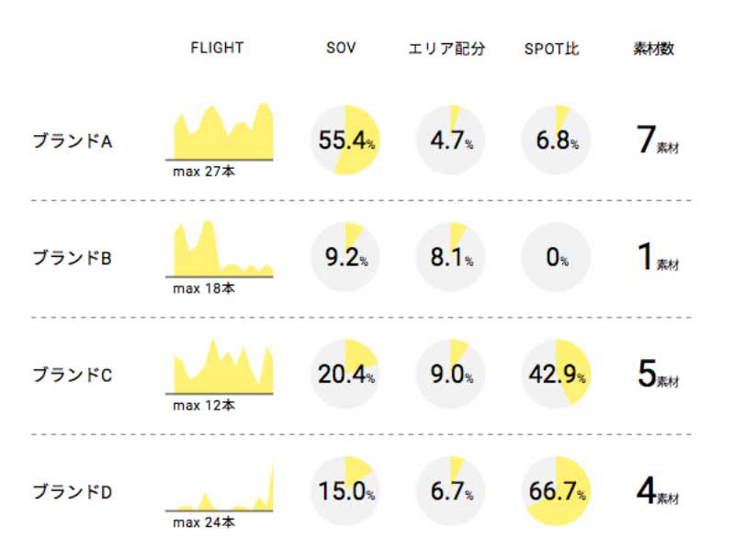This screenshot has width=734, height=560.
Task: Select the SPOT比 column header
Action: pyautogui.click(x=551, y=49)
